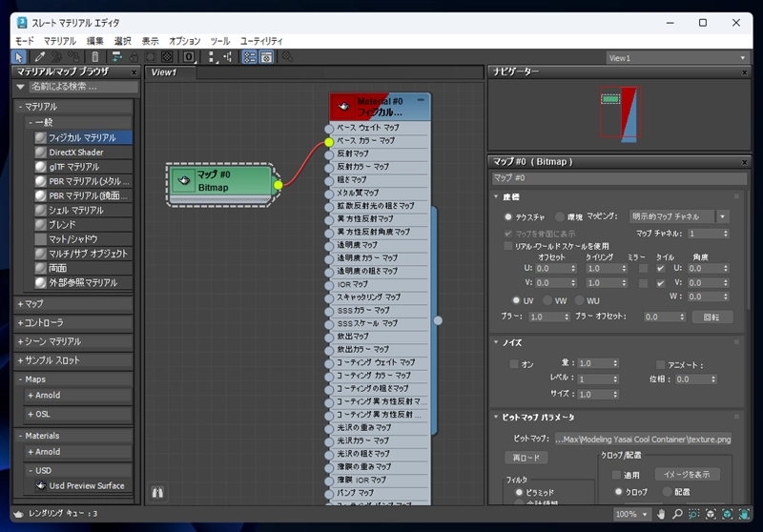This screenshot has width=763, height=532.
Task: Uncheck the U タイル checkbox
Action: 660,269
